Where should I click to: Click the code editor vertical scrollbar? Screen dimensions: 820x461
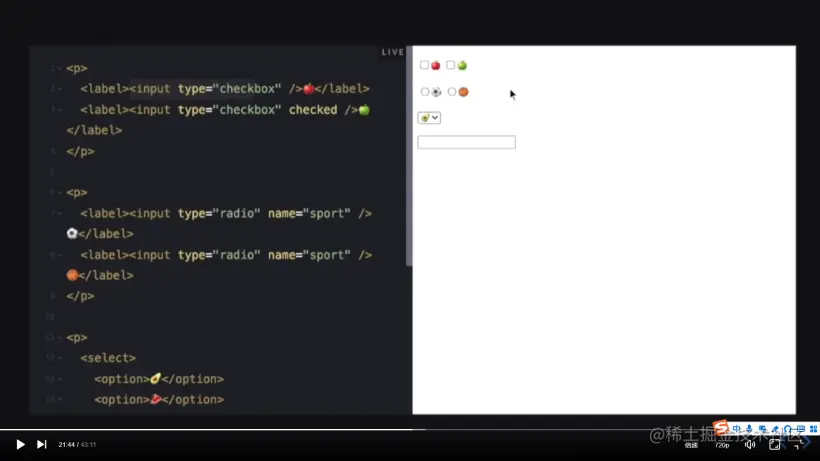pos(408,157)
